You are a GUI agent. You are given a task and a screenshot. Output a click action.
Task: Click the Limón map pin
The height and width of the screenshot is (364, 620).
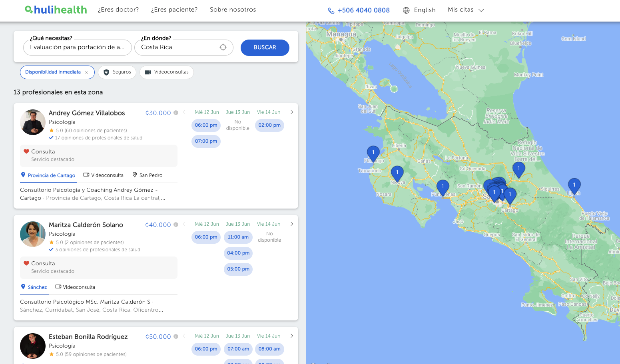[x=574, y=186]
